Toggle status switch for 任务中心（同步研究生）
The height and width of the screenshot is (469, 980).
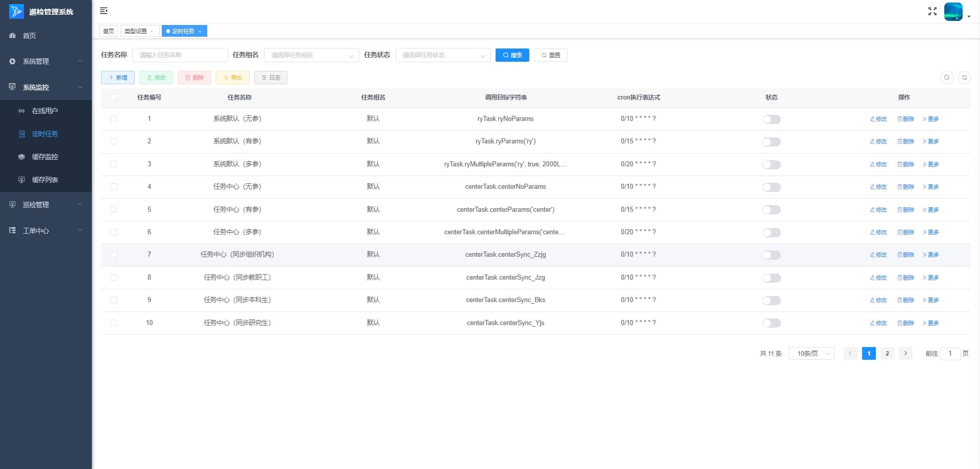[x=771, y=323]
